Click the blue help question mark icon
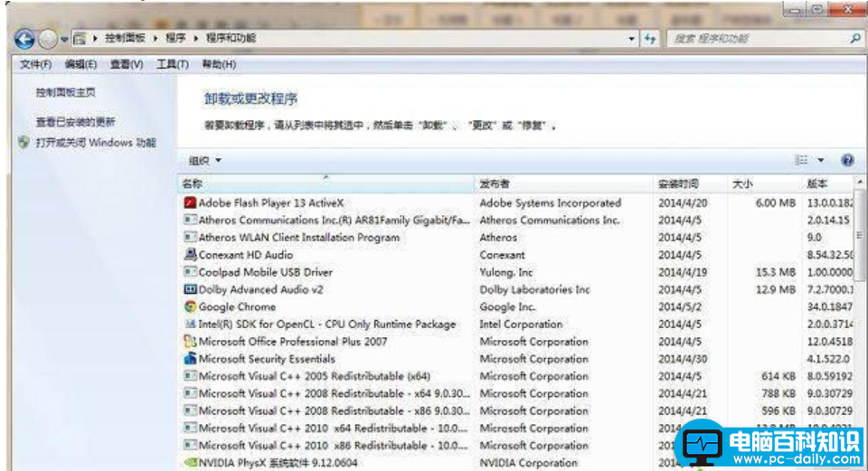 (847, 160)
